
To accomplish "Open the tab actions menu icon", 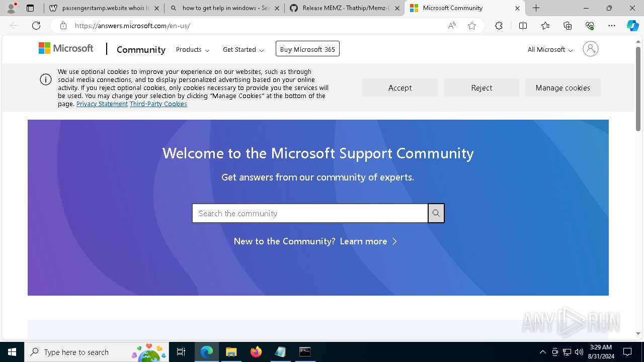I will pyautogui.click(x=30, y=8).
